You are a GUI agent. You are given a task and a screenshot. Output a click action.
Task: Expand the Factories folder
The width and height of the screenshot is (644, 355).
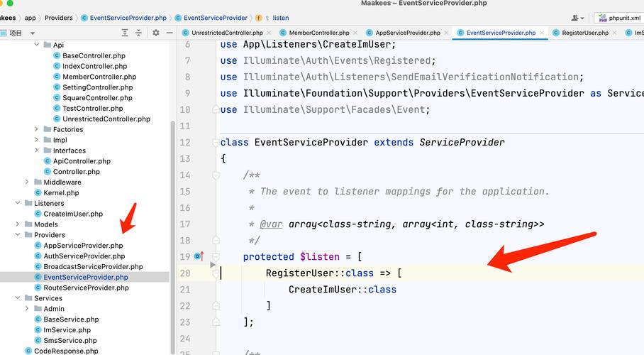tap(37, 129)
